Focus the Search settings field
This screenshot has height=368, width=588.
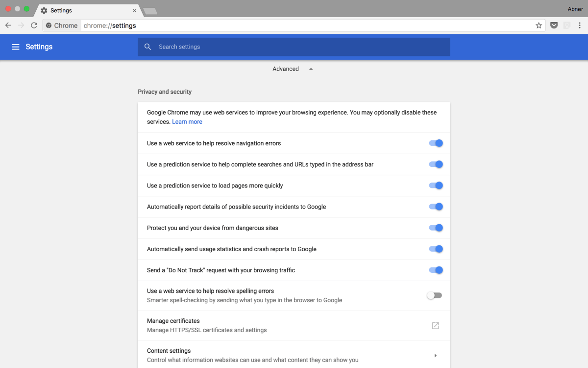coord(294,47)
